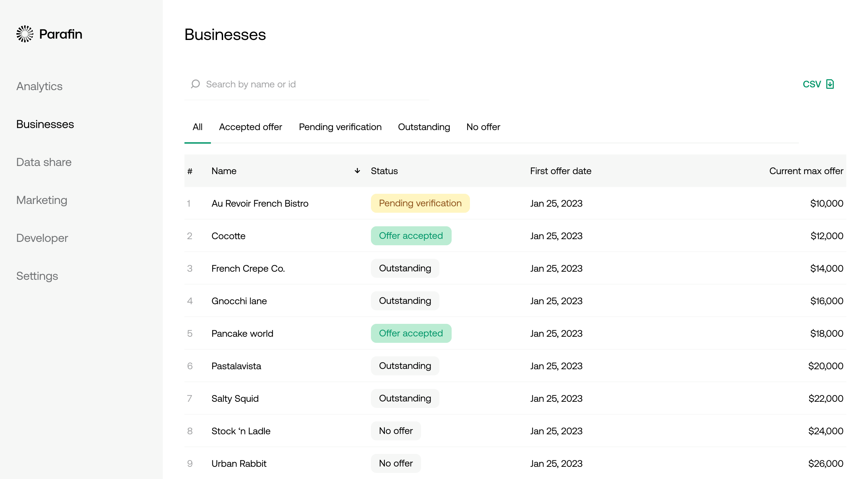Go to Data share in sidebar

[44, 162]
